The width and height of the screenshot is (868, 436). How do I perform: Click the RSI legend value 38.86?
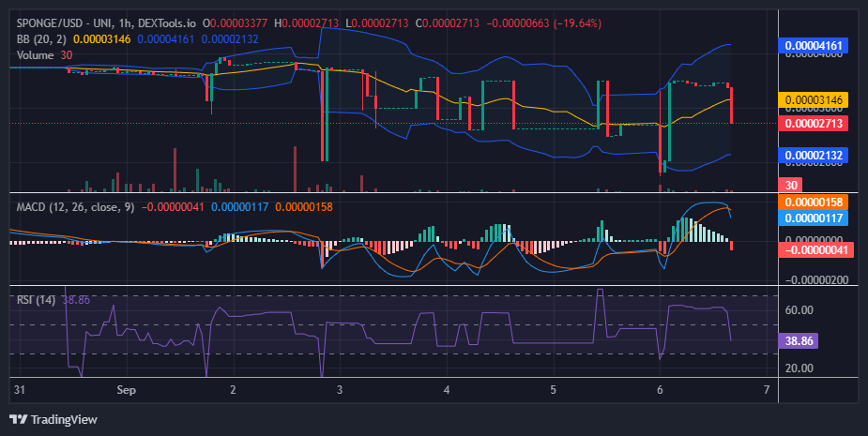tap(76, 300)
